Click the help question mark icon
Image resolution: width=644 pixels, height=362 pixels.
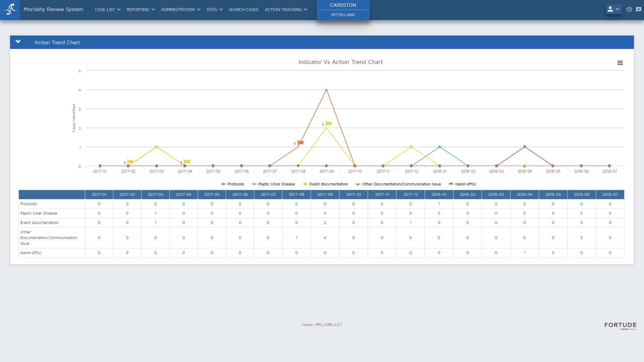(629, 9)
